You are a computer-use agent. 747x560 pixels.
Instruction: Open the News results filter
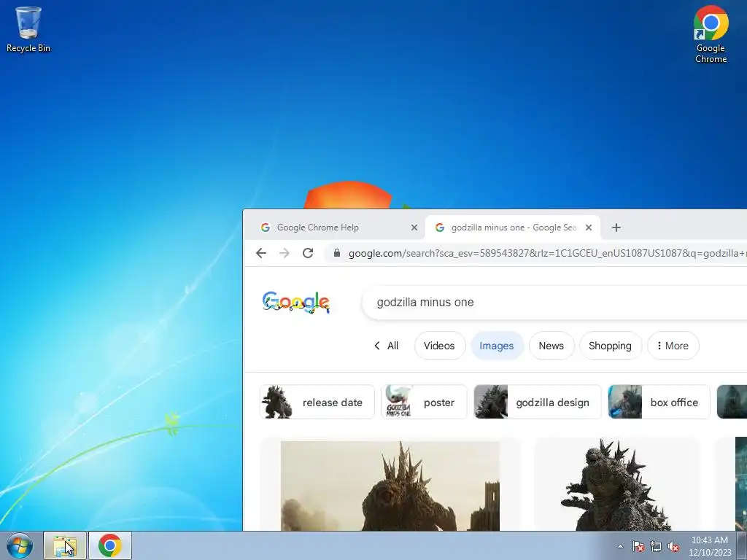tap(551, 346)
